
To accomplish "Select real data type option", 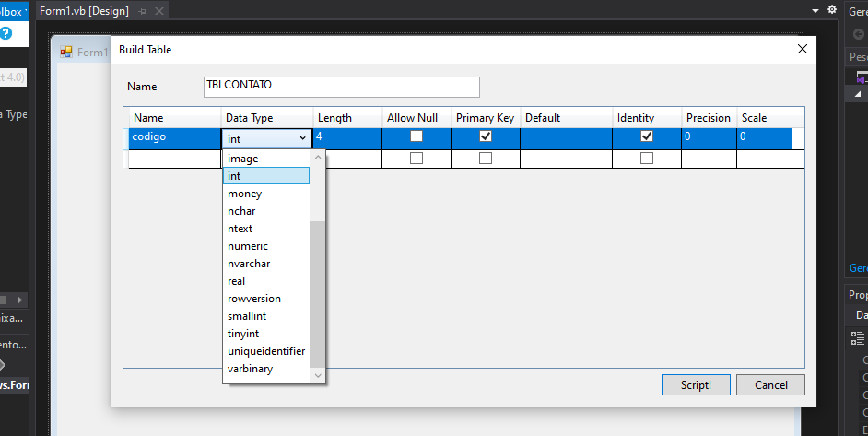I will [265, 281].
